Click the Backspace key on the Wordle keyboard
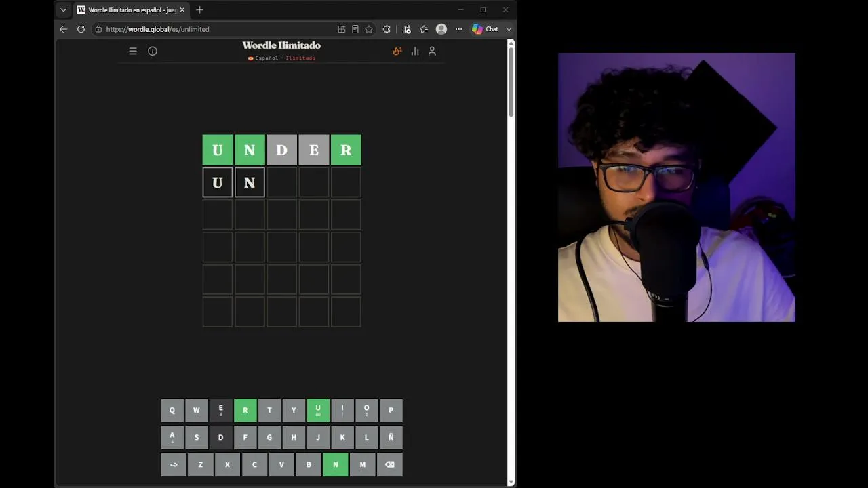 [389, 465]
